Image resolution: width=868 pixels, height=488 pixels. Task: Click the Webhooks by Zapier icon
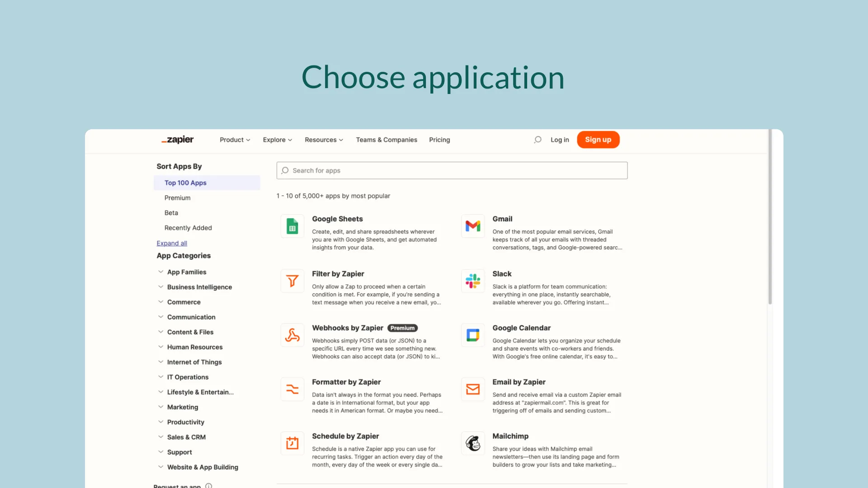[x=292, y=335]
